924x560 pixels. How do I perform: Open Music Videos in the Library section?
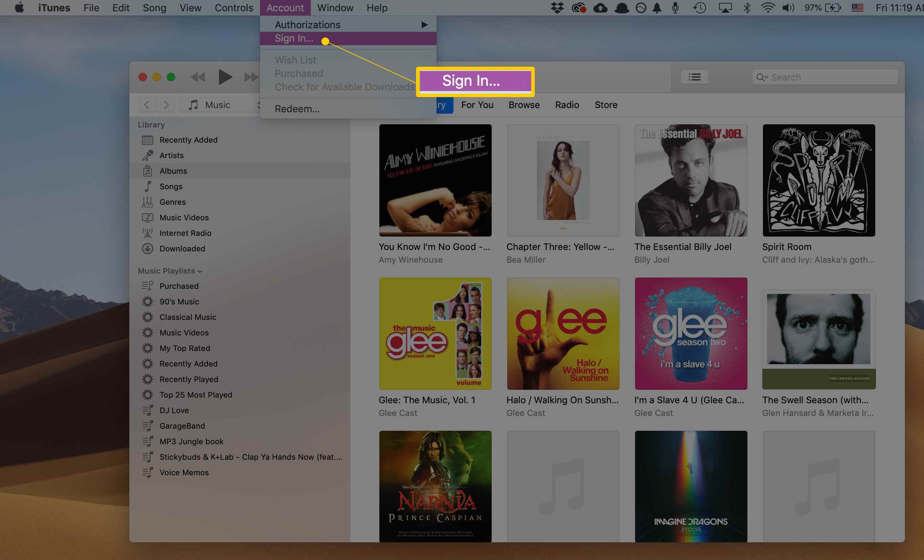click(240, 218)
